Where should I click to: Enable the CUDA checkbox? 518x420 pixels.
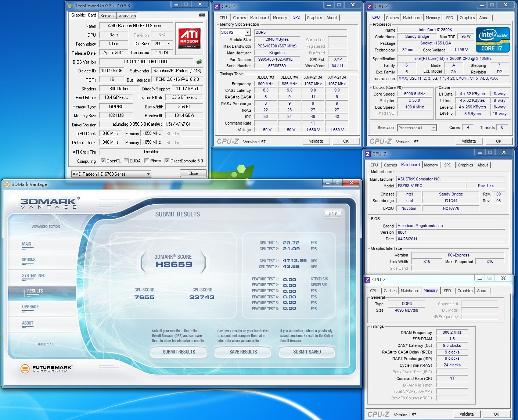click(126, 161)
